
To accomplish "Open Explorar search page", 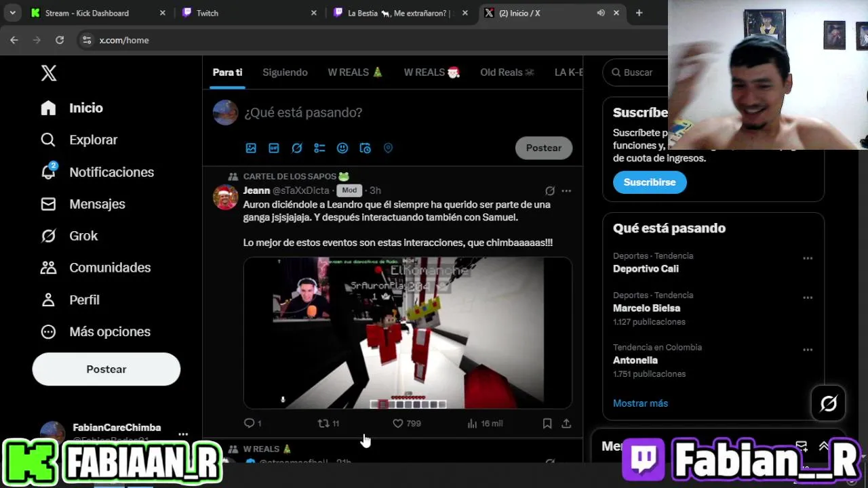I will click(x=48, y=140).
